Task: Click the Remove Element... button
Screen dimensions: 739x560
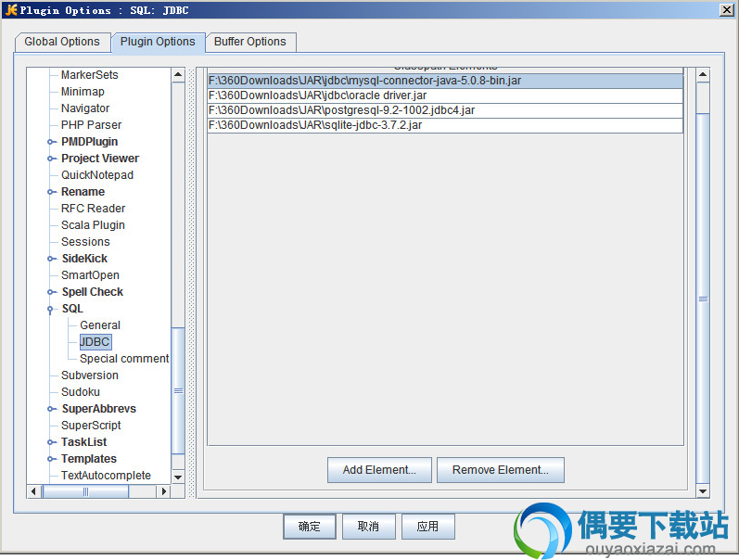Action: [501, 470]
